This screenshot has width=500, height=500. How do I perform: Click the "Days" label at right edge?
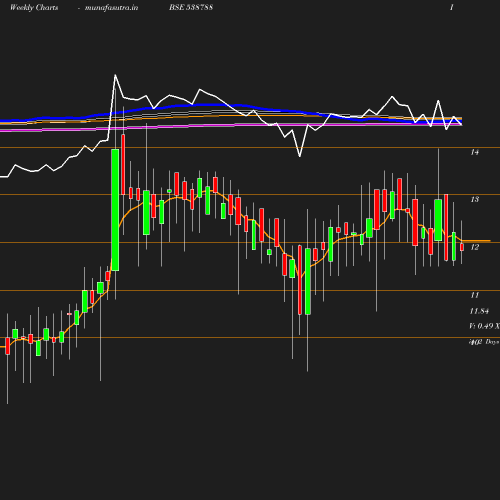pos(492,342)
